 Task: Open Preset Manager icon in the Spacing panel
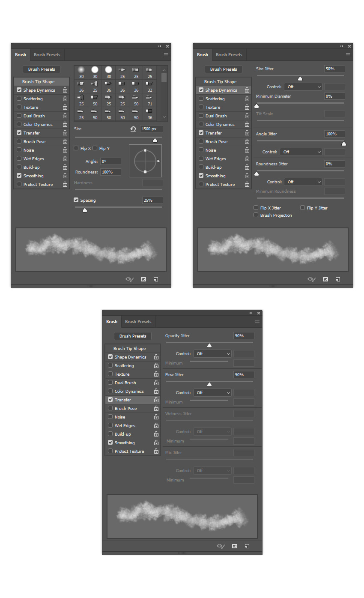coord(143,279)
